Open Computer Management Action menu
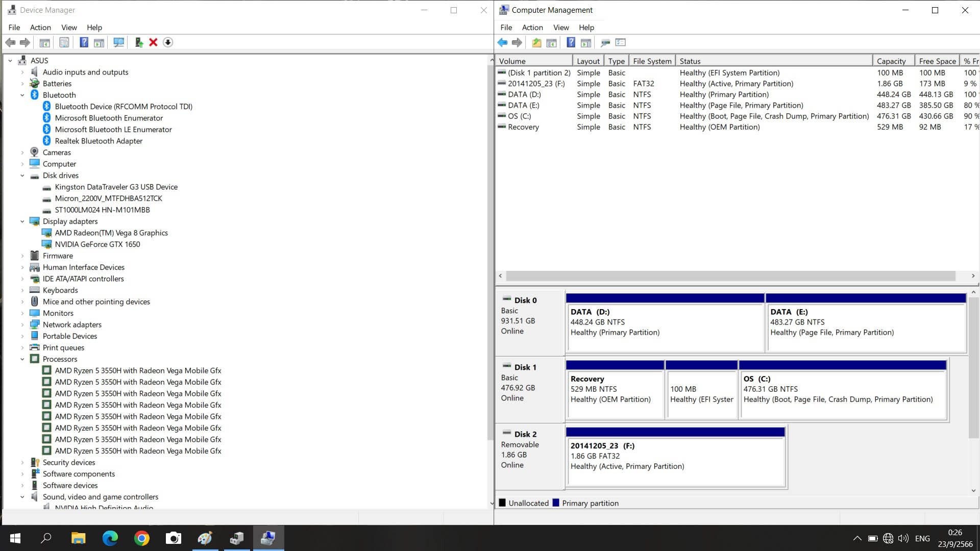The width and height of the screenshot is (980, 551). pos(532,28)
